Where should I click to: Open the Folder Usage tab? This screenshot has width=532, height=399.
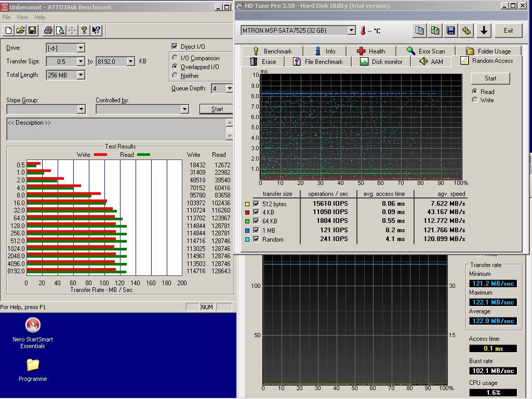pos(488,51)
